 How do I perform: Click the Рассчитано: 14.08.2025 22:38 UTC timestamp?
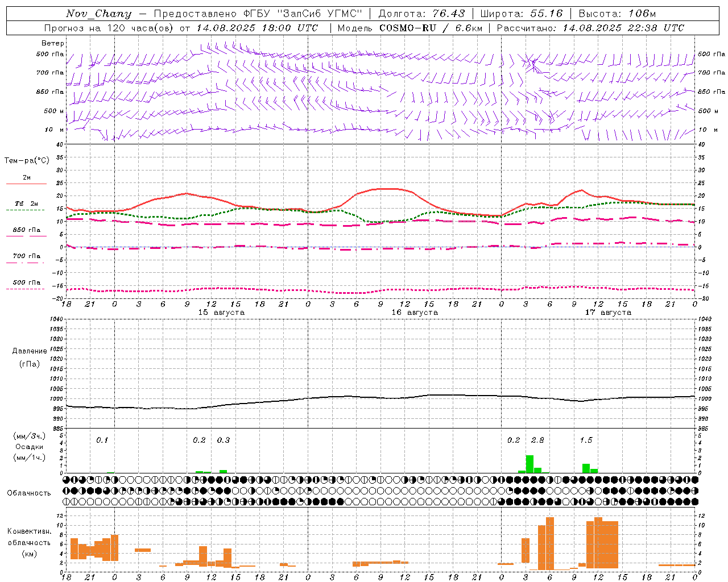pos(590,28)
